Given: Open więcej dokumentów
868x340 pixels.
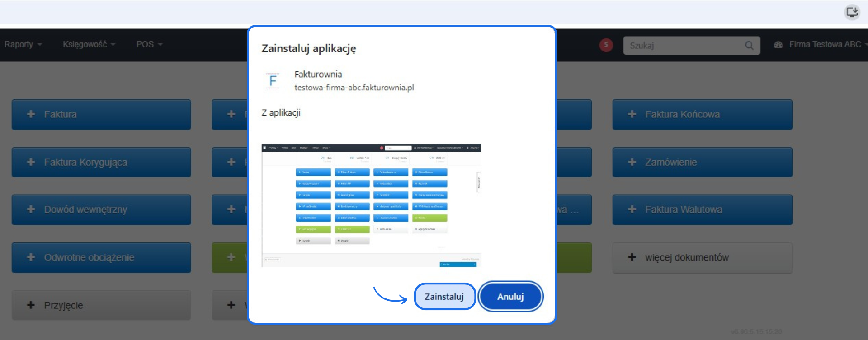Looking at the screenshot, I should click(702, 257).
